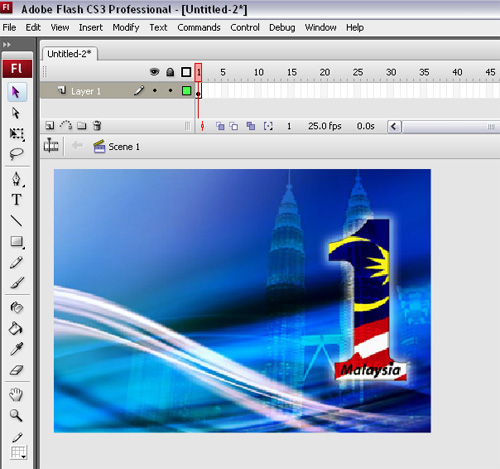
Task: Switch to the Untitled-2* document tab
Action: coord(69,54)
